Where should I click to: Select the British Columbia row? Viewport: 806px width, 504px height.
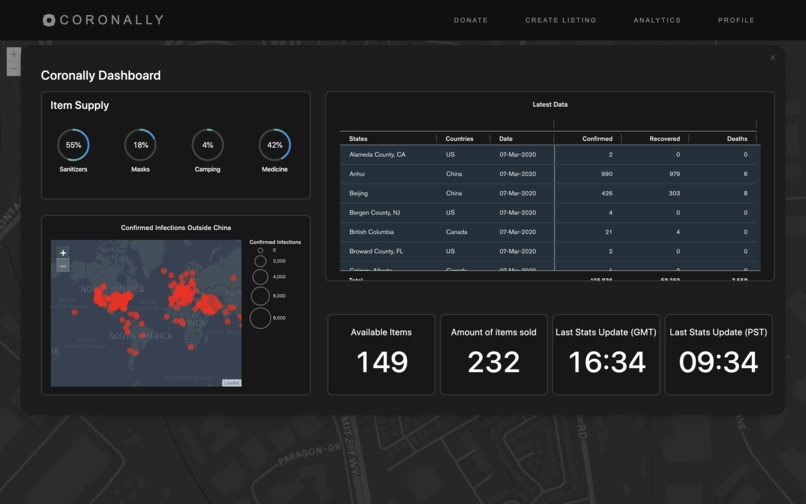coord(550,232)
